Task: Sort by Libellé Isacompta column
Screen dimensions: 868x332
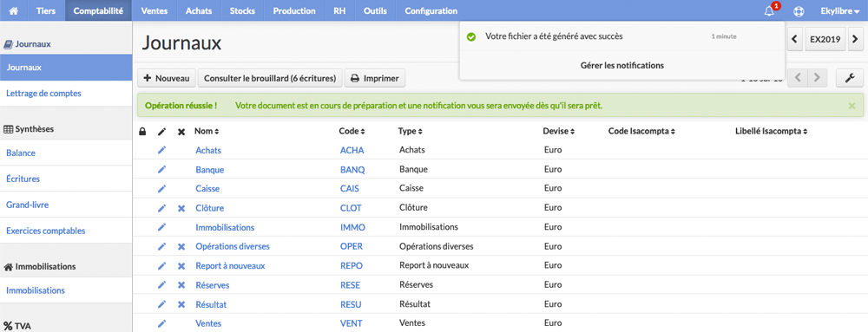Action: tap(771, 132)
